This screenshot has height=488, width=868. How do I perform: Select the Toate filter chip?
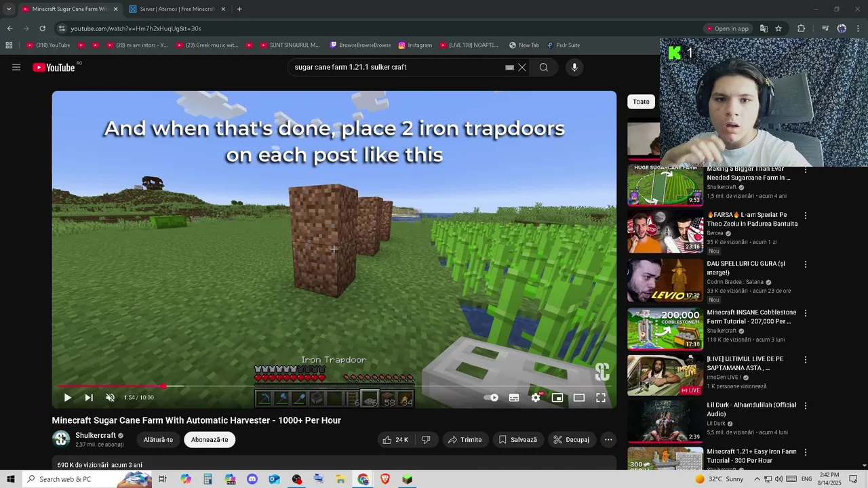point(642,102)
